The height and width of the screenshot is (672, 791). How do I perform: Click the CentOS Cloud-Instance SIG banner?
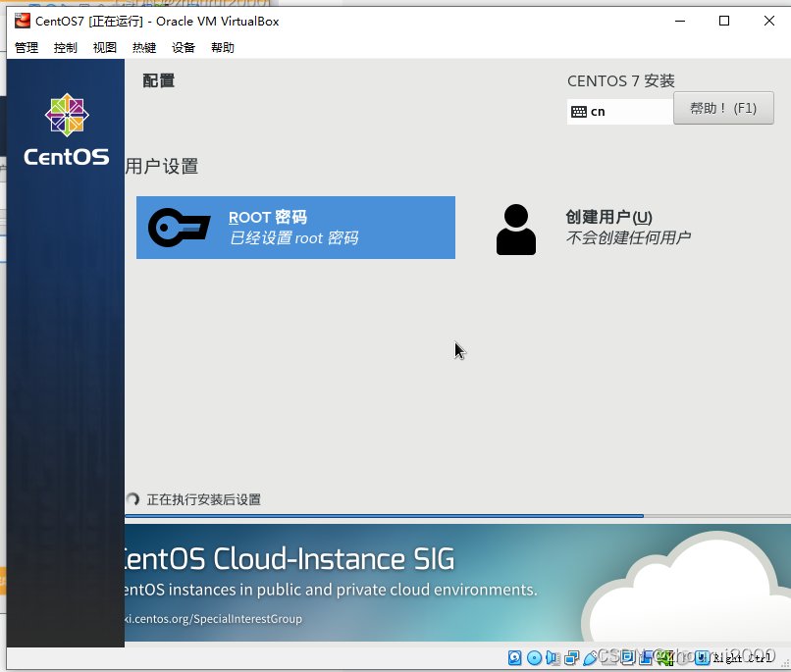tap(457, 583)
